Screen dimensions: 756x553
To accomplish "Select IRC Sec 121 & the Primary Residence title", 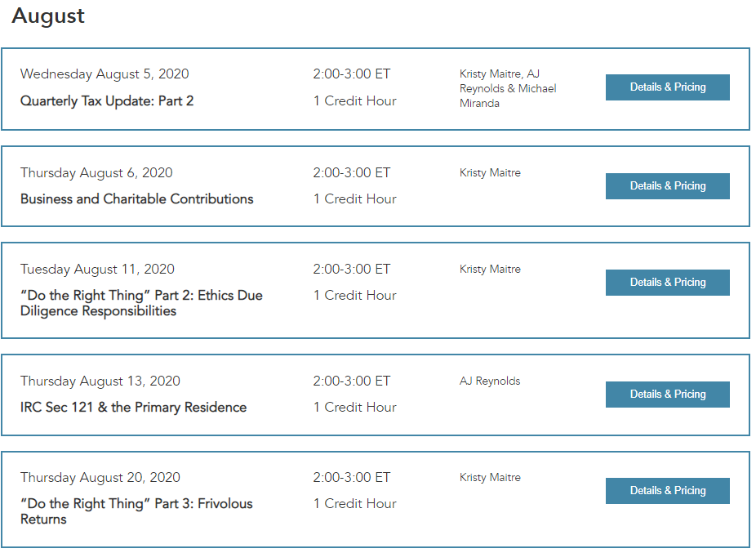I will pos(134,408).
